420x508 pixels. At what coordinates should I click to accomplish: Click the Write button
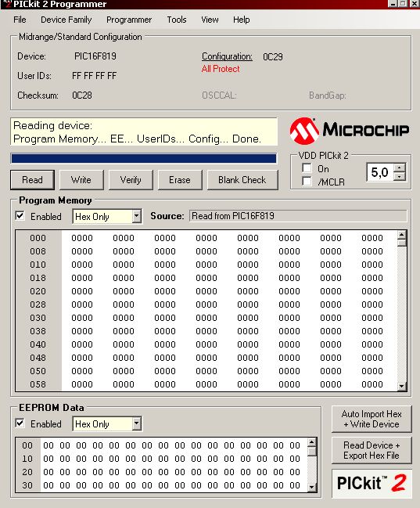[81, 180]
